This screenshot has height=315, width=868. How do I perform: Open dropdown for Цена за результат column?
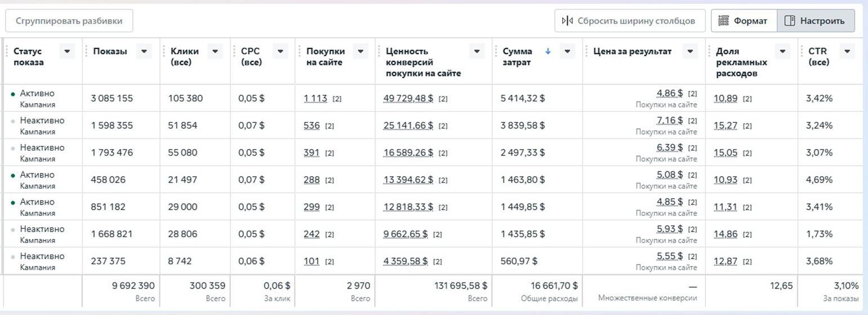tap(690, 51)
